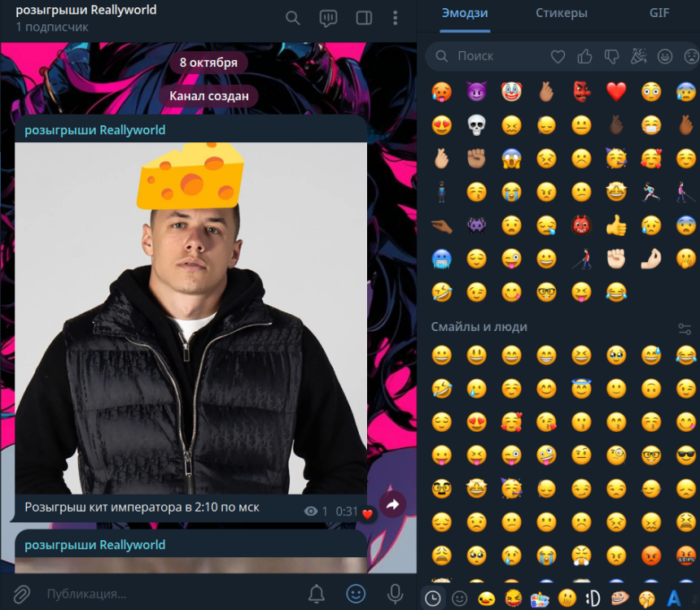Open the duck emoji pack
Screen dimensions: 700x610
(487, 598)
